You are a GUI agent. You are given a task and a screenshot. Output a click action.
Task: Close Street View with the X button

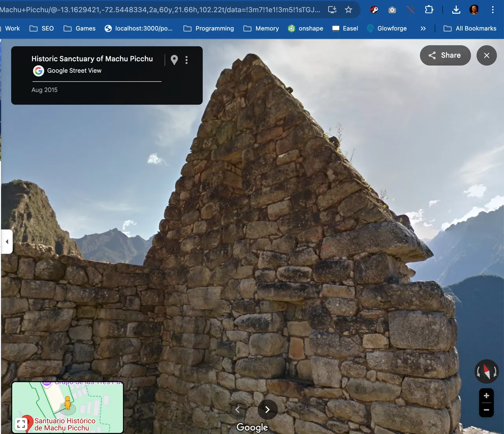(487, 55)
